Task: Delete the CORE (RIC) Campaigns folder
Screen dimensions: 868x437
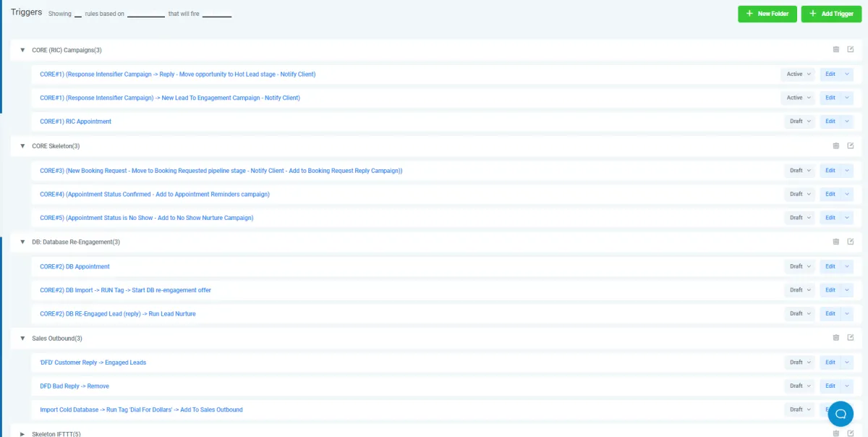Action: [836, 50]
